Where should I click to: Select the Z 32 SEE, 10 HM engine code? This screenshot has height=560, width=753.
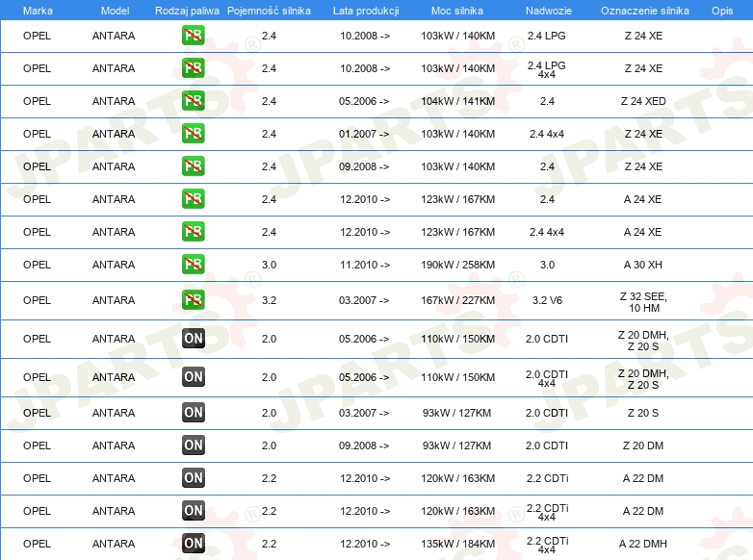click(x=642, y=301)
